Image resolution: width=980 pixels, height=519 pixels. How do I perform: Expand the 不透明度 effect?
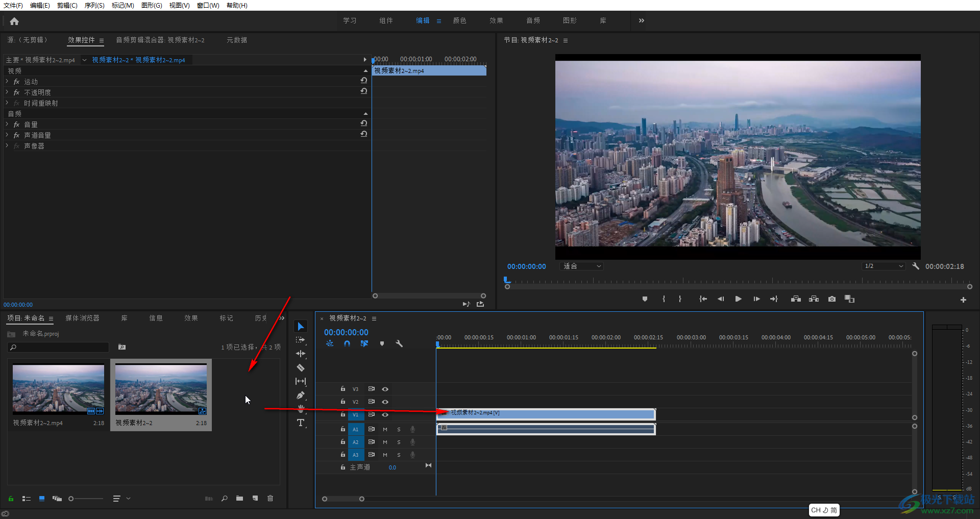coord(7,92)
